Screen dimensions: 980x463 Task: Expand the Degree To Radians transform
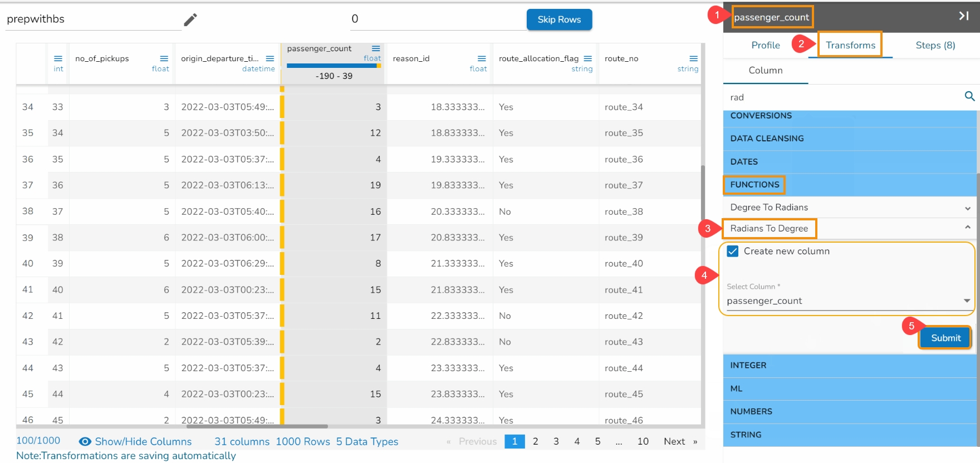point(967,208)
